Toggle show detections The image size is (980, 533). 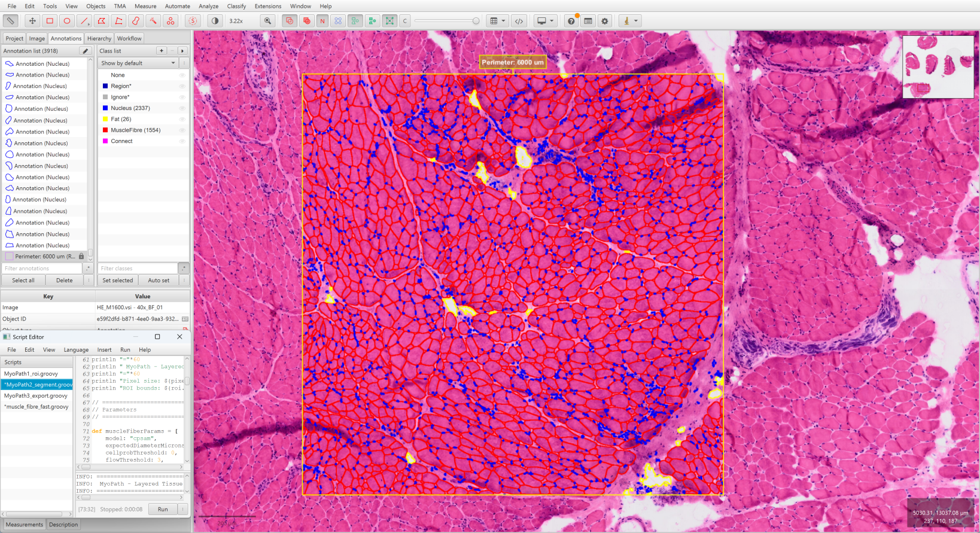pos(355,21)
